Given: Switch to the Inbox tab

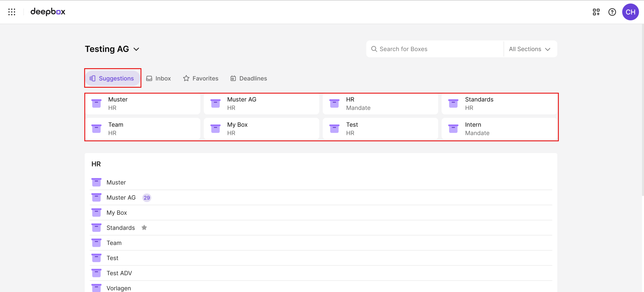Looking at the screenshot, I should (158, 78).
